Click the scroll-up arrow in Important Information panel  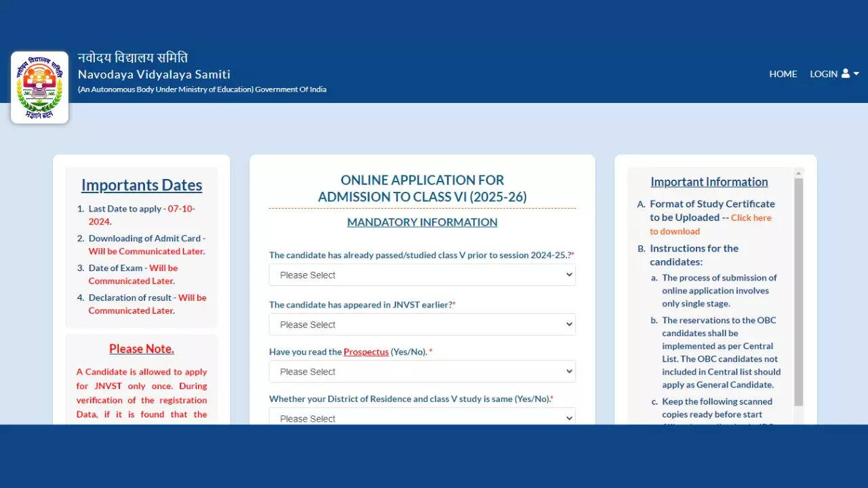[x=798, y=173]
